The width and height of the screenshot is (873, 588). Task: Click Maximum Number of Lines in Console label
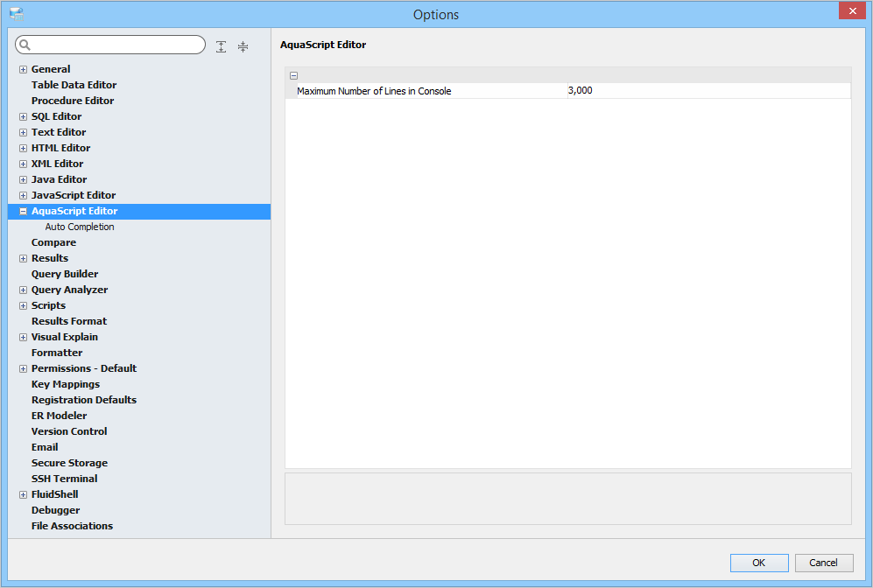pyautogui.click(x=374, y=91)
